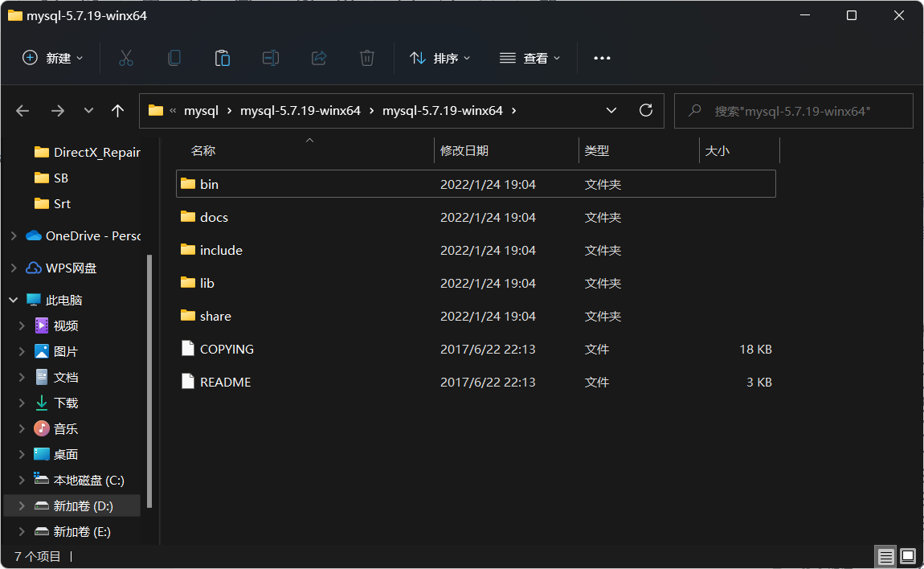
Task: Select 桌面 in the navigation pane
Action: [x=65, y=455]
